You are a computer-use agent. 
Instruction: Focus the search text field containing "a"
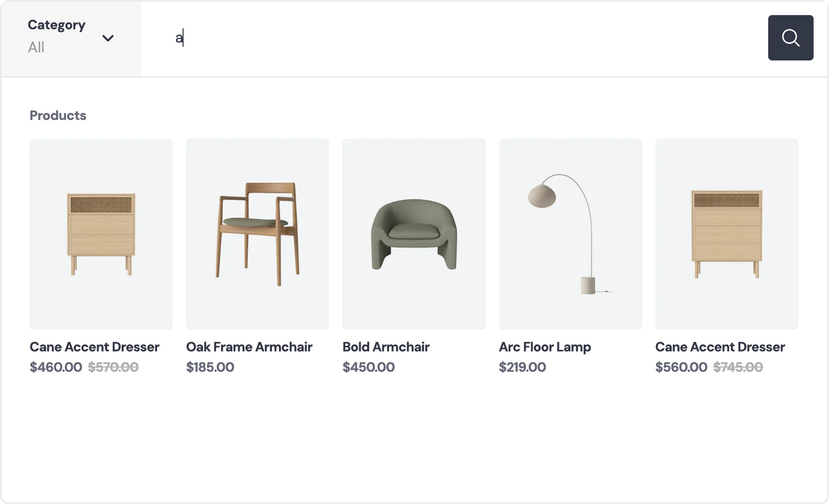430,38
